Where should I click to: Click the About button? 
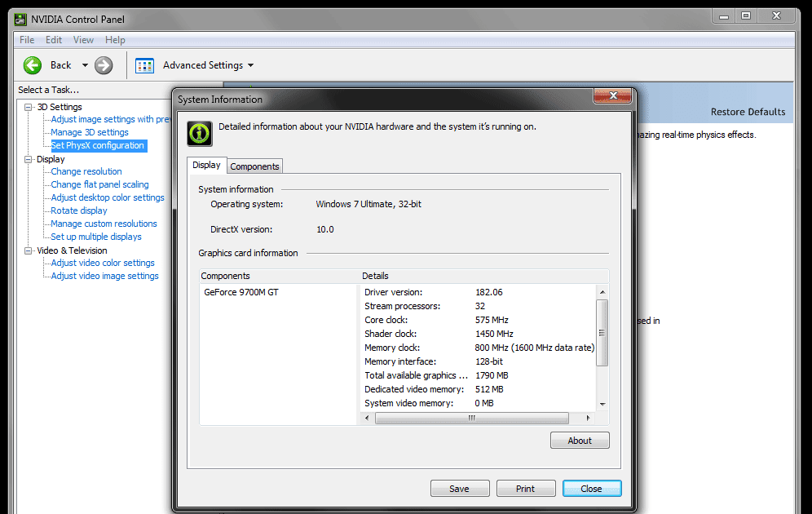(580, 441)
